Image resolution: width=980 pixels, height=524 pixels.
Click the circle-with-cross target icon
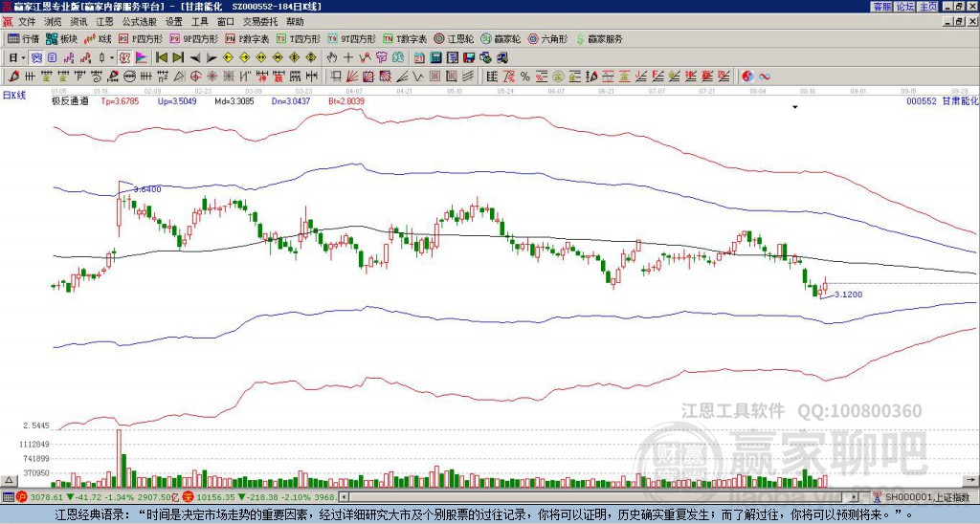[195, 76]
